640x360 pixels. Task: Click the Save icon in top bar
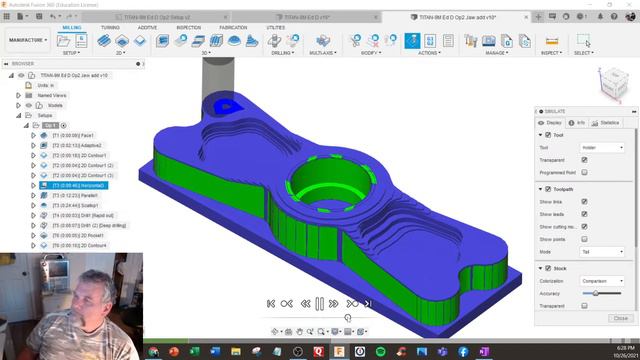[x=39, y=17]
